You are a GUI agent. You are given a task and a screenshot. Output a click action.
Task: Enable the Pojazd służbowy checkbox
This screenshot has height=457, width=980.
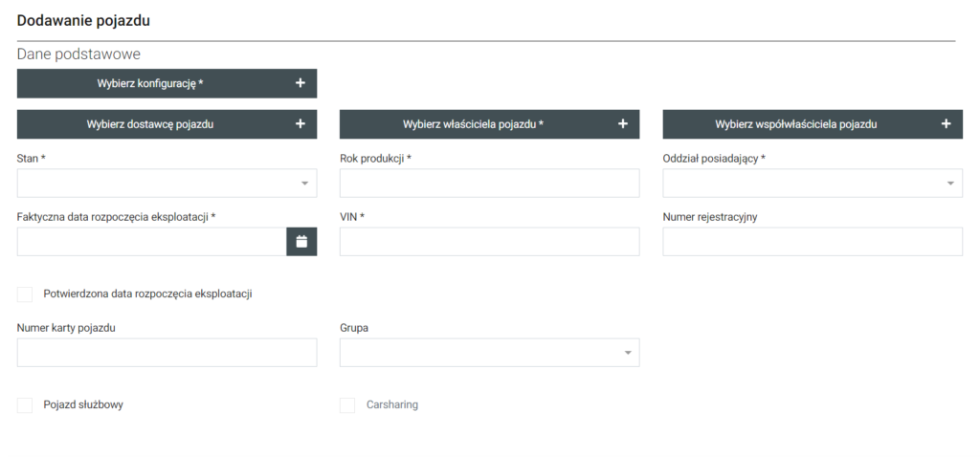pyautogui.click(x=25, y=405)
